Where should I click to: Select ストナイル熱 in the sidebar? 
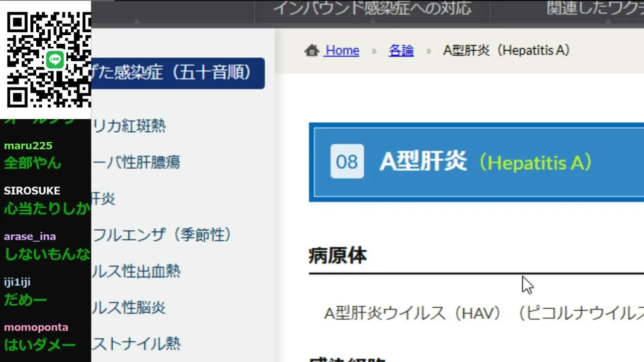(x=136, y=343)
